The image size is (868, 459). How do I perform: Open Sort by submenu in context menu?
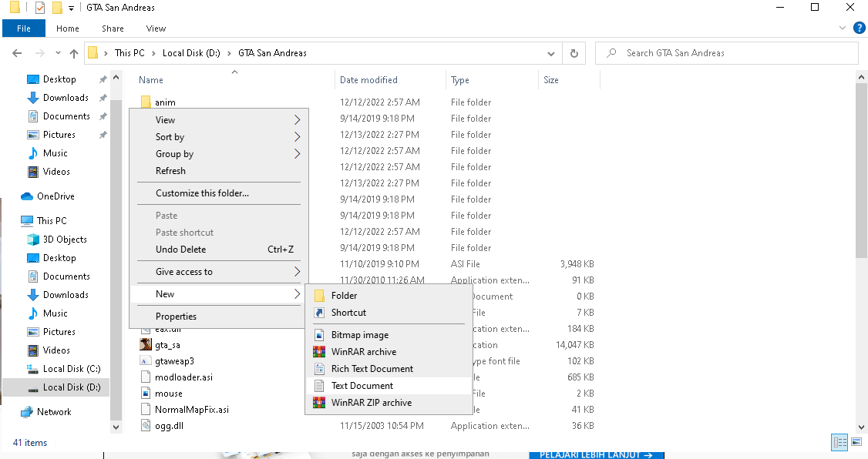(x=219, y=136)
